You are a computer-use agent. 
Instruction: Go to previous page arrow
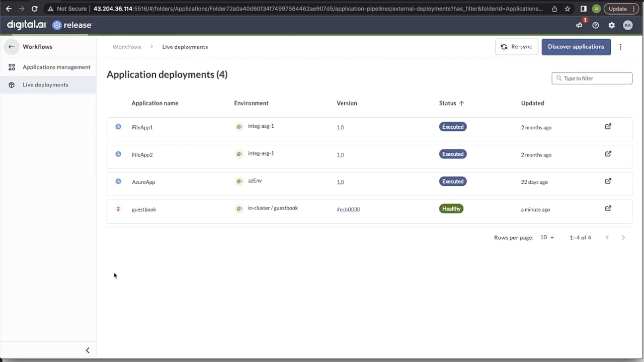(607, 237)
